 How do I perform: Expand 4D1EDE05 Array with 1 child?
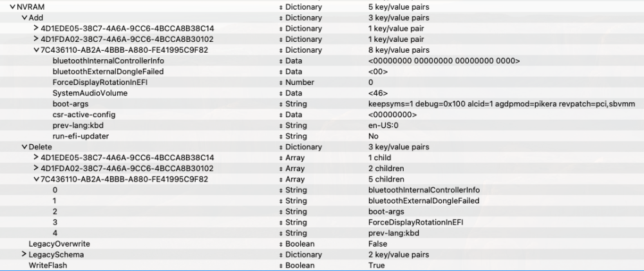[36, 158]
